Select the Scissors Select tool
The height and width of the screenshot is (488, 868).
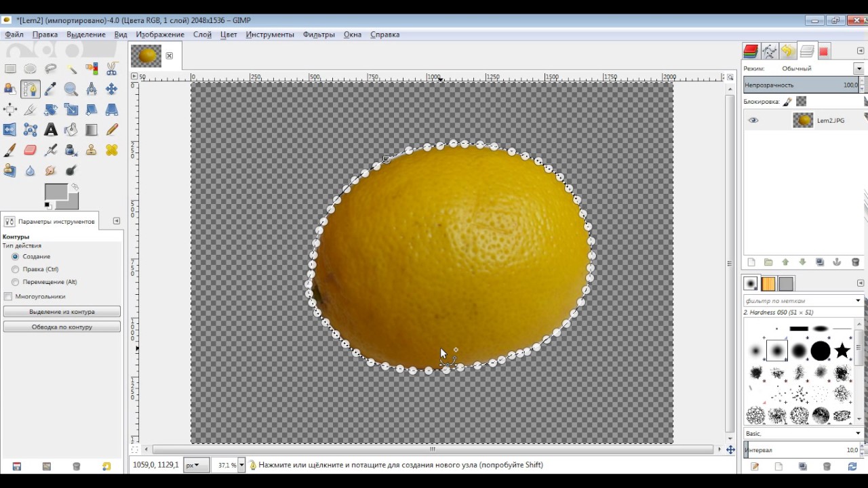[x=112, y=68]
